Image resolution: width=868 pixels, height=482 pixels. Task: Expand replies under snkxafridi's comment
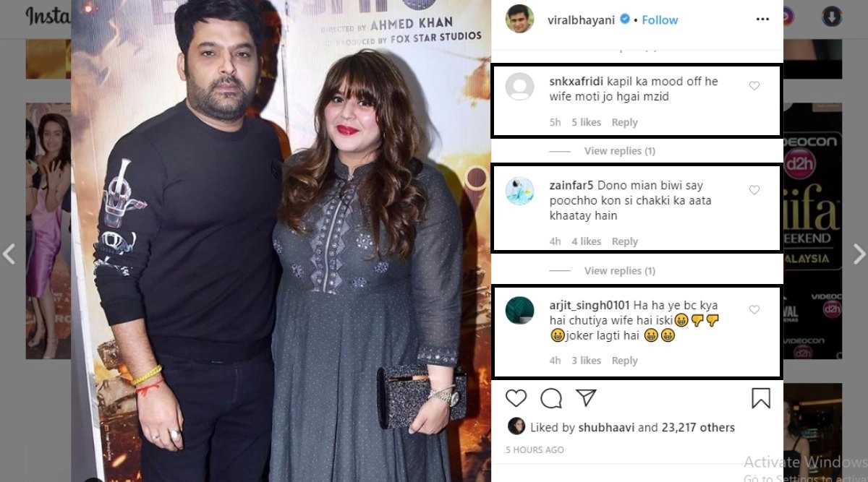point(619,151)
